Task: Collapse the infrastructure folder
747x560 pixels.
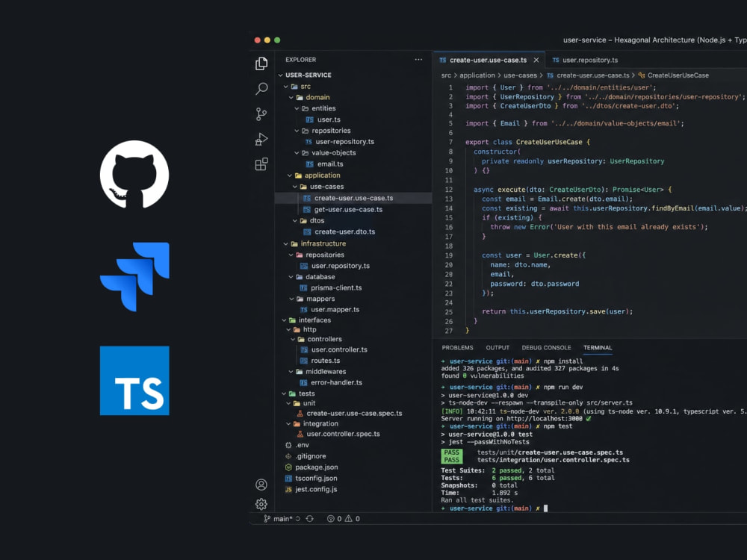Action: point(286,244)
